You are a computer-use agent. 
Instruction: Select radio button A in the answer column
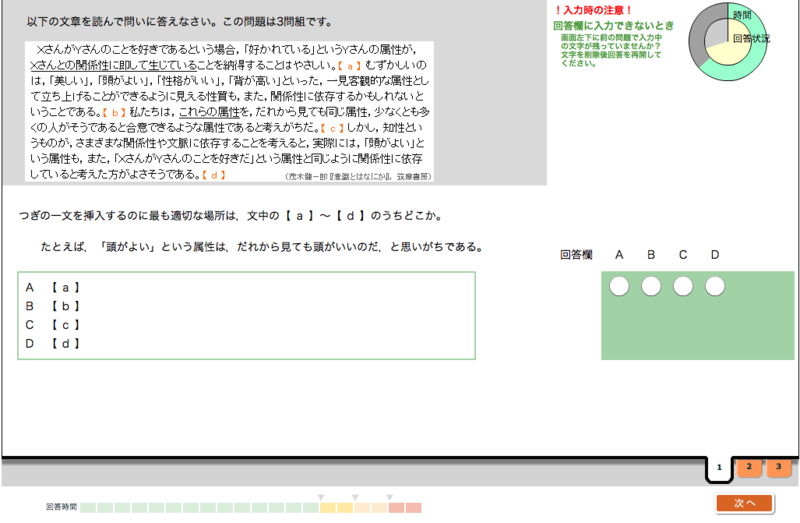(619, 287)
